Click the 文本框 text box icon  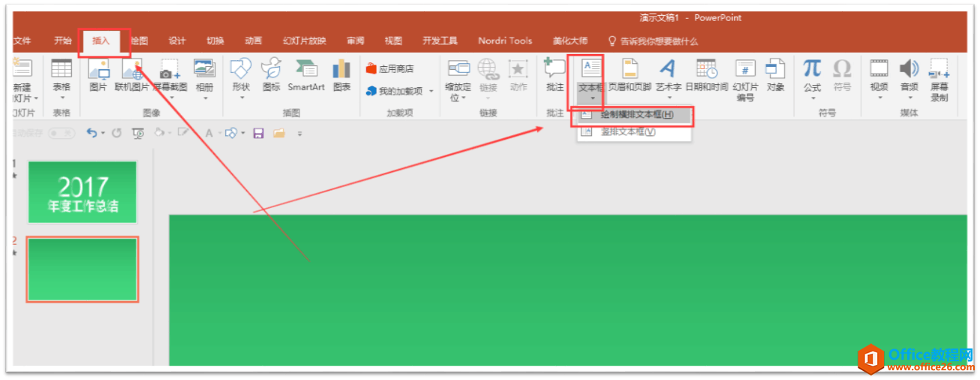(591, 69)
